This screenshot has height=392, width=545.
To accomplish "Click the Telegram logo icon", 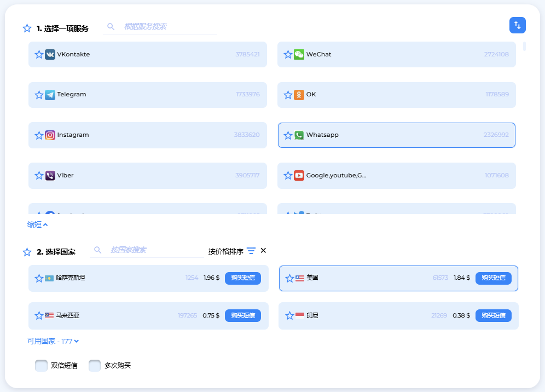I will click(50, 95).
